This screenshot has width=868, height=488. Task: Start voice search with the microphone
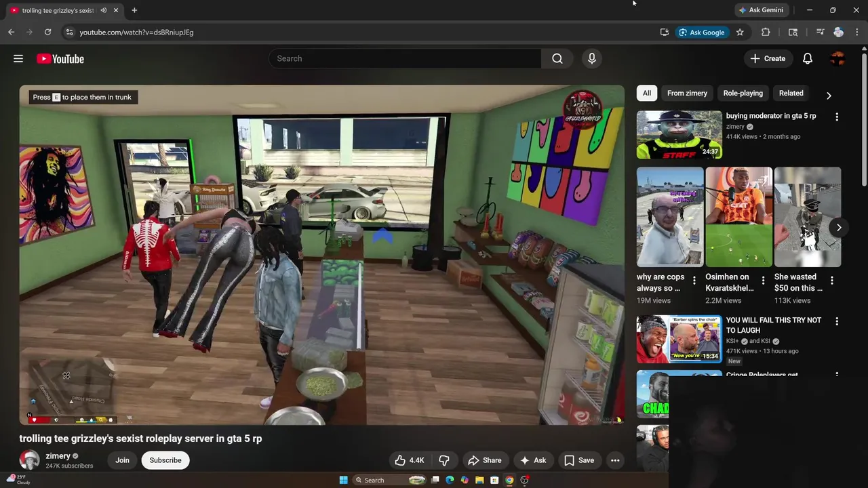592,59
